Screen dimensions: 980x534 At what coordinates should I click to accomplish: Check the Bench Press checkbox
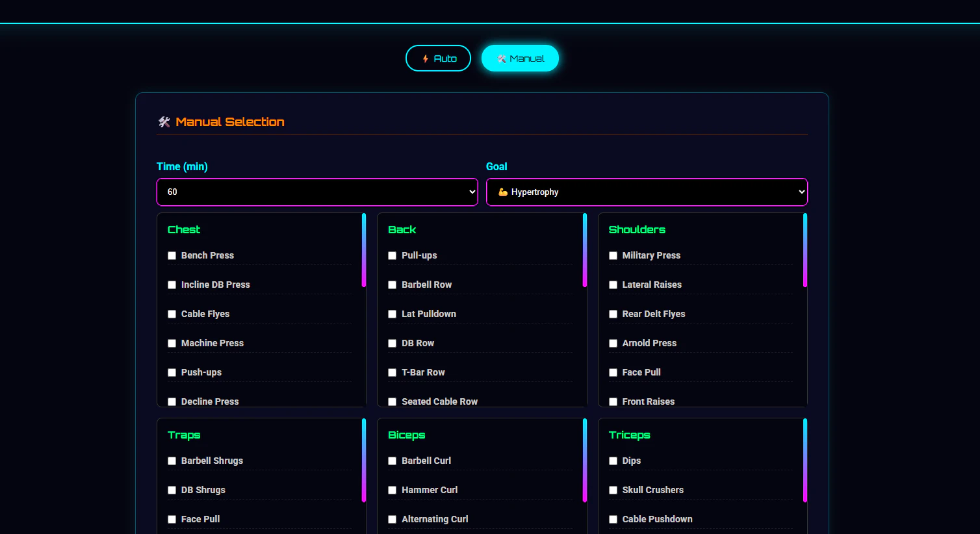coord(172,256)
